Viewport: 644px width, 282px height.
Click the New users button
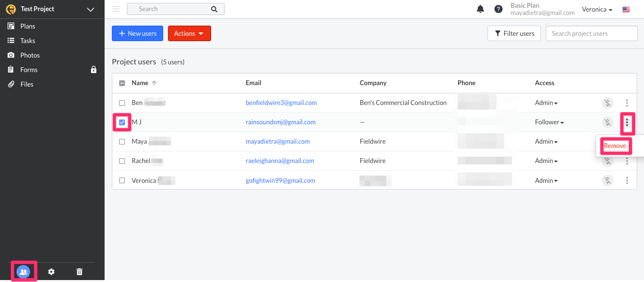137,33
